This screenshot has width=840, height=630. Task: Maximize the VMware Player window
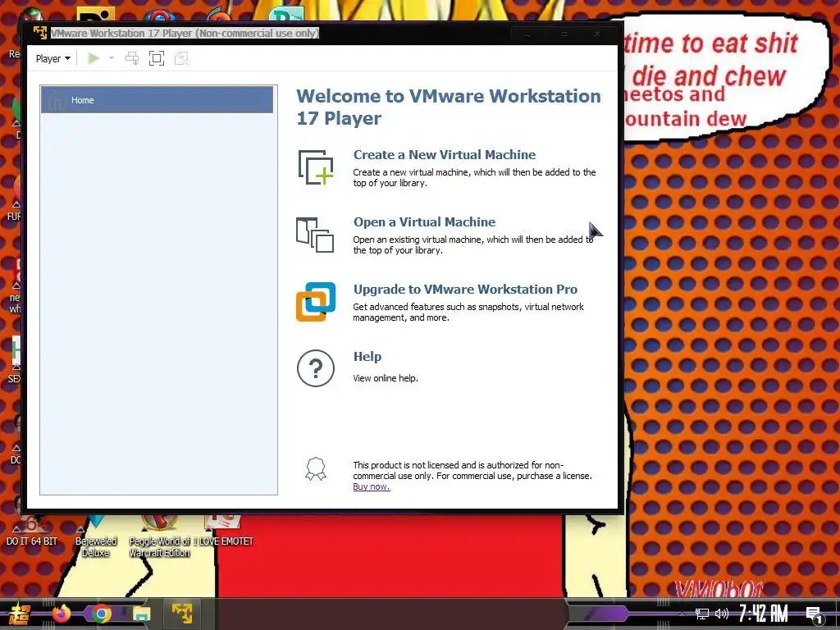[564, 33]
